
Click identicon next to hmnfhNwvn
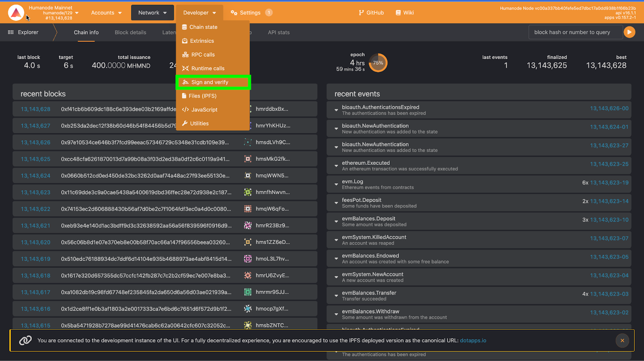click(x=248, y=192)
